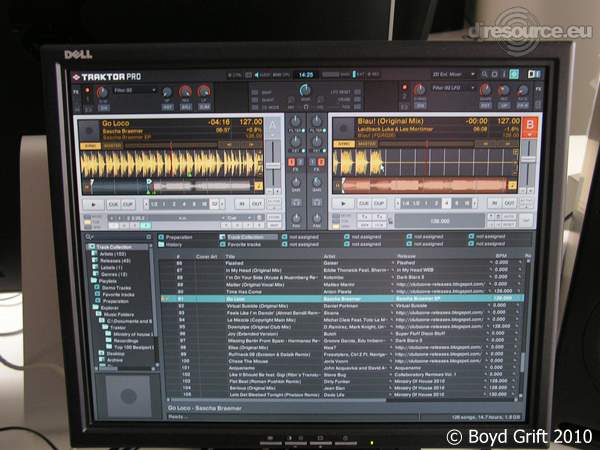600x450 pixels.
Task: Toggle FX 1 assign on Deck A channel
Action: [292, 162]
